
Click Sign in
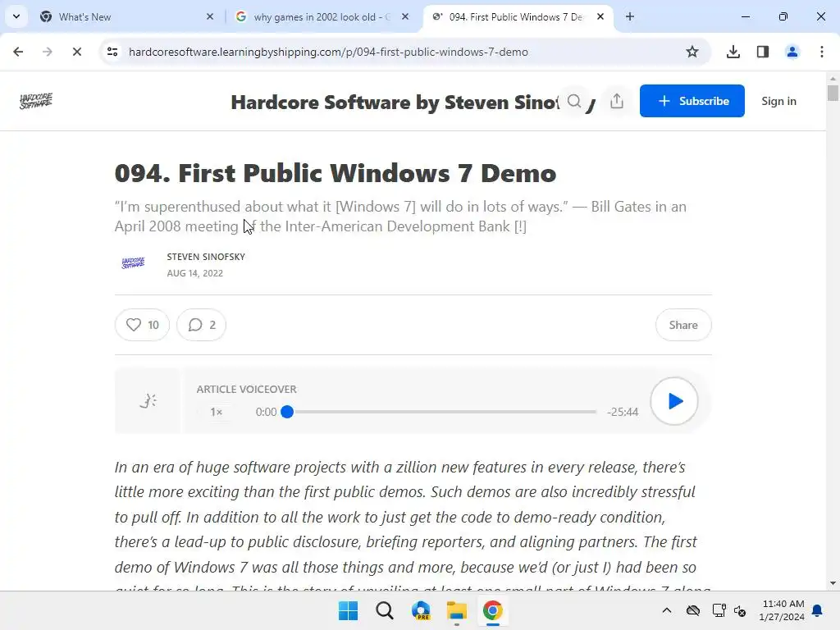click(779, 101)
